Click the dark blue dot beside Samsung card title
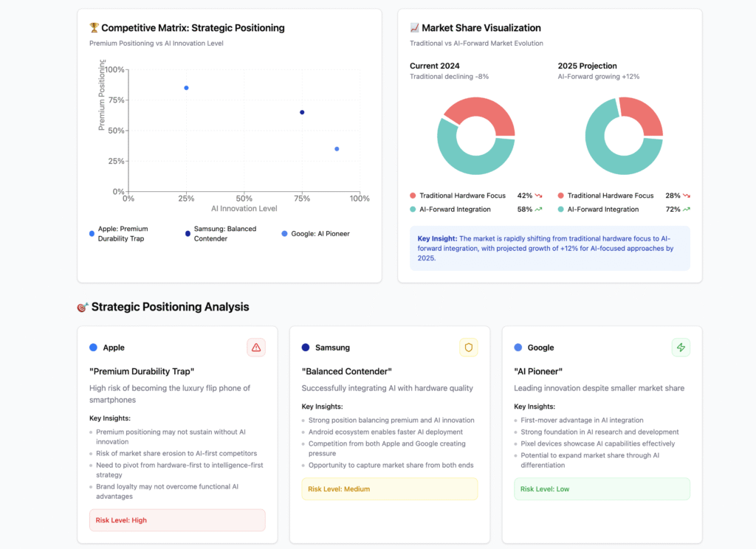The width and height of the screenshot is (756, 549). pyautogui.click(x=305, y=348)
